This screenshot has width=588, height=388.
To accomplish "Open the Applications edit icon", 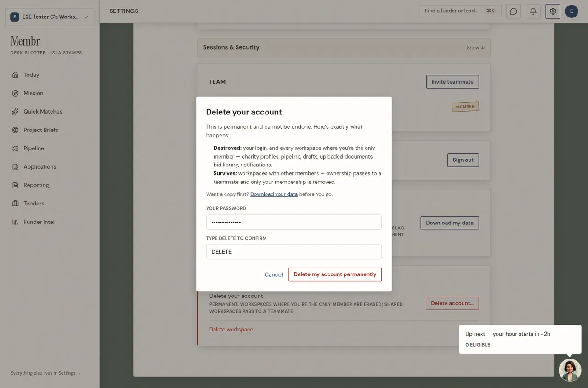I will [x=15, y=167].
